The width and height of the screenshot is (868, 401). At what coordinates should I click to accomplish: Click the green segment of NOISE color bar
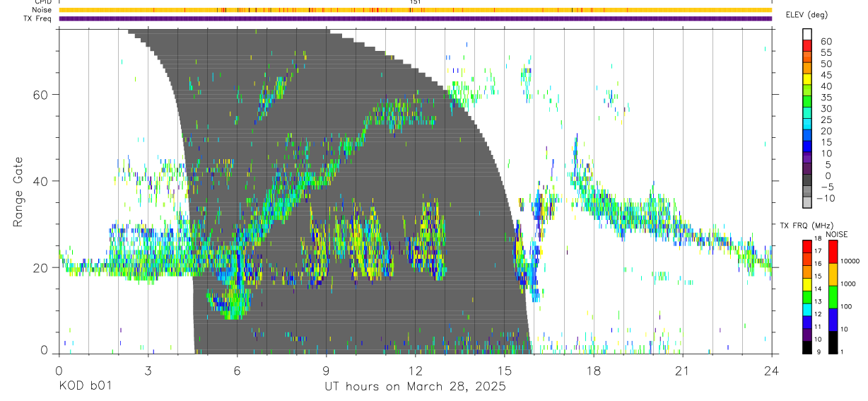[x=833, y=297]
